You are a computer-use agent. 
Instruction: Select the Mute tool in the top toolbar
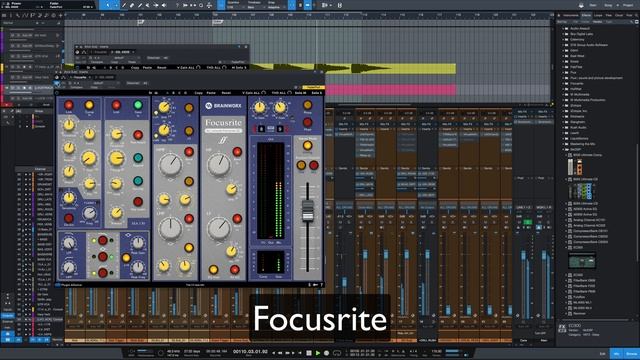click(x=148, y=5)
